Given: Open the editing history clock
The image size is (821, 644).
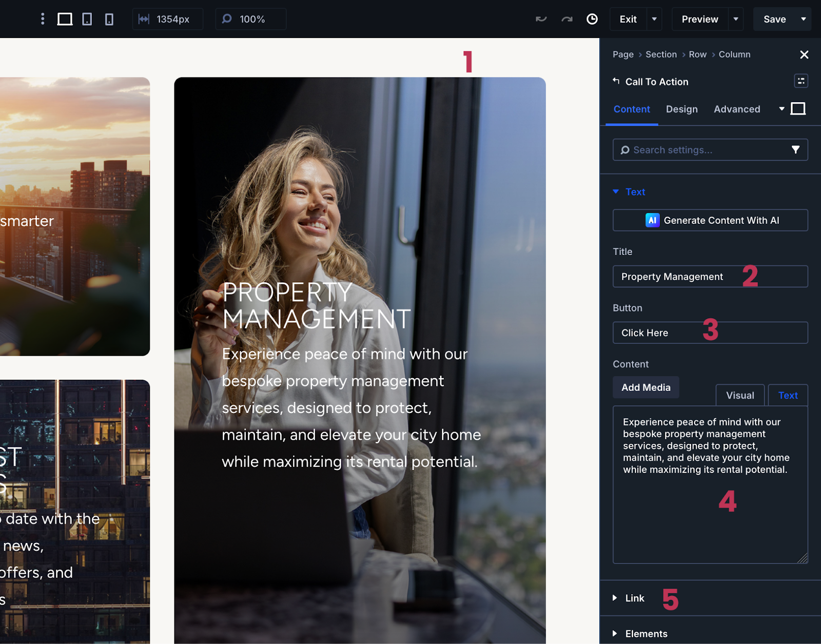Looking at the screenshot, I should click(x=592, y=19).
